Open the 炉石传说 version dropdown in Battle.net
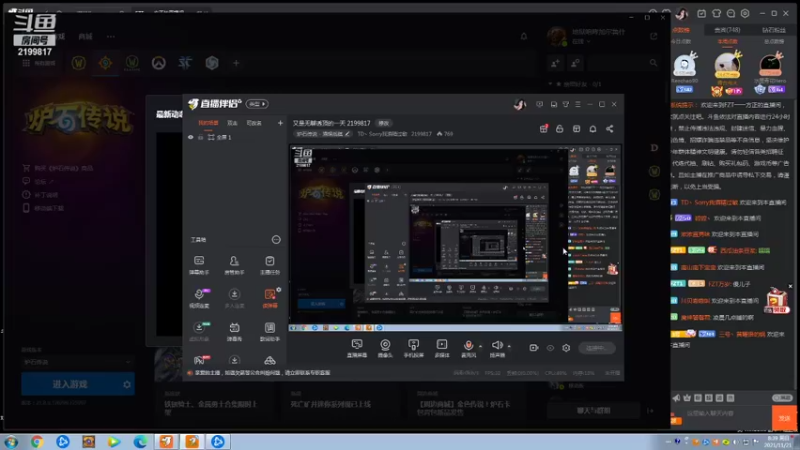This screenshot has width=800, height=450. pos(77,362)
